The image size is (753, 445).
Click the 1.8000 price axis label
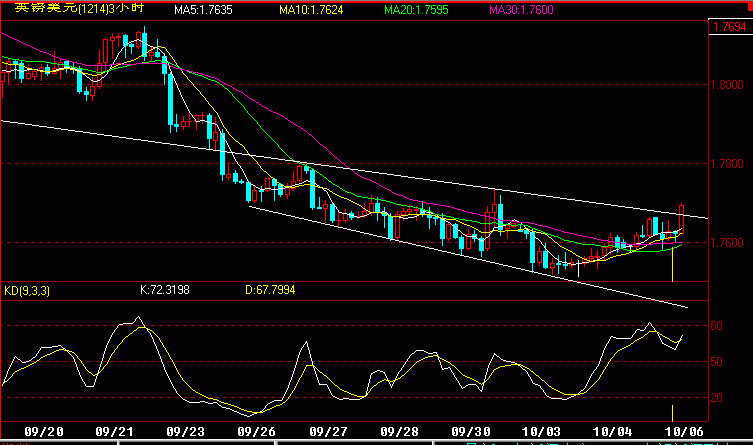click(727, 84)
